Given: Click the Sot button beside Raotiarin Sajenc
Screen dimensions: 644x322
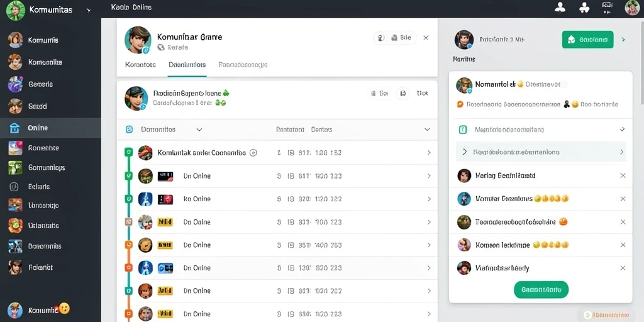Looking at the screenshot, I should 380,94.
